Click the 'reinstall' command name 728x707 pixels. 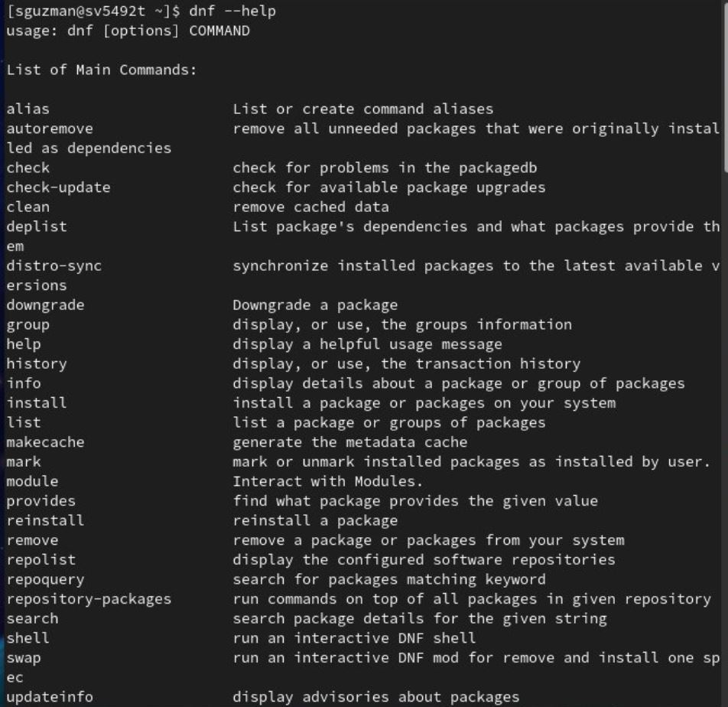pos(45,520)
